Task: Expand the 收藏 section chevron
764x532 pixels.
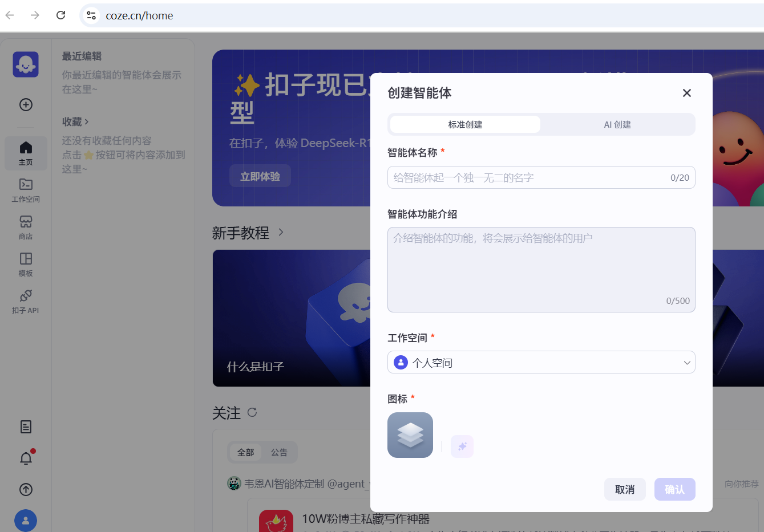Action: 87,121
